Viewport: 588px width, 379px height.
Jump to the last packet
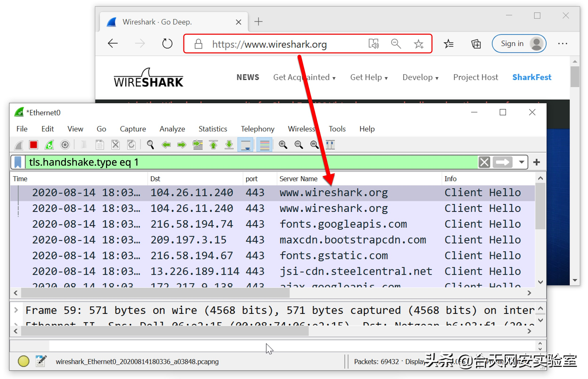coord(229,145)
